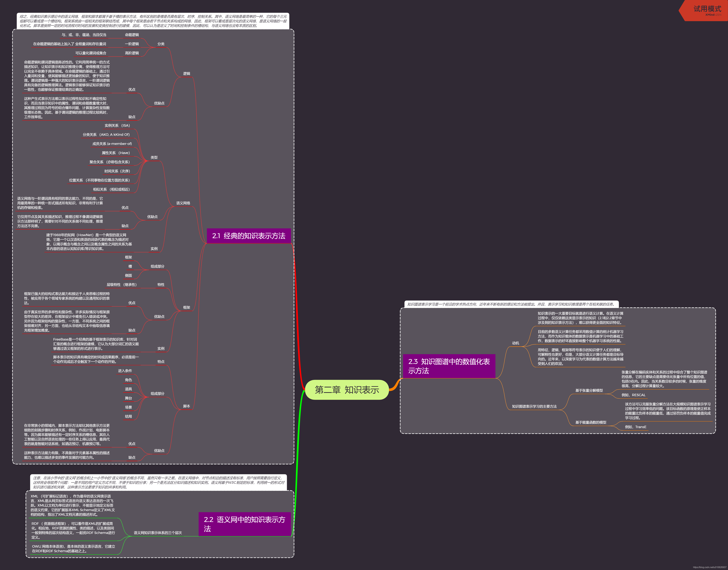Click the 试用模式 trial mode banner
Viewport: 728px width, 570px height.
coord(707,10)
